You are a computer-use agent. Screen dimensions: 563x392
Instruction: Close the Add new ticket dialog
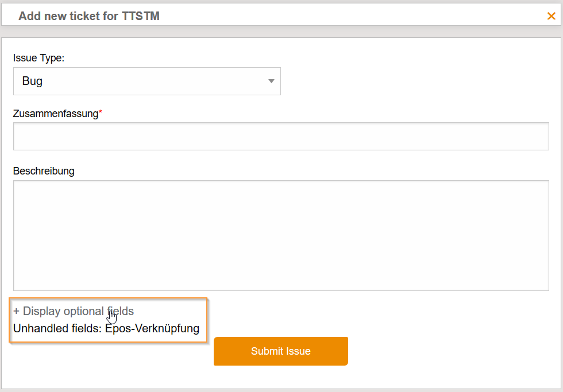[551, 16]
